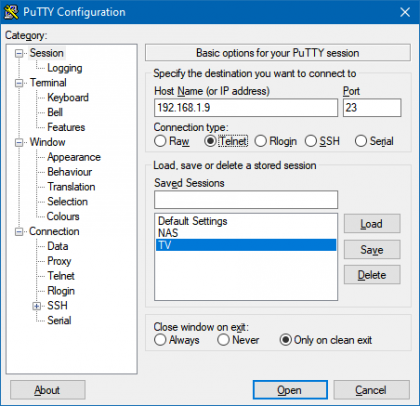Collapse the Connection tree node
The width and height of the screenshot is (420, 406).
pos(19,231)
